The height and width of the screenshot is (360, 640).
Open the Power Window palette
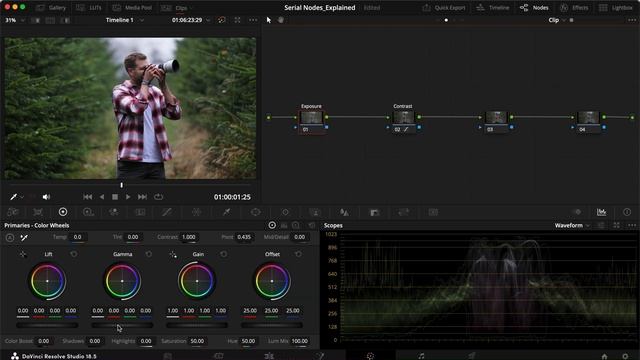[x=256, y=212]
